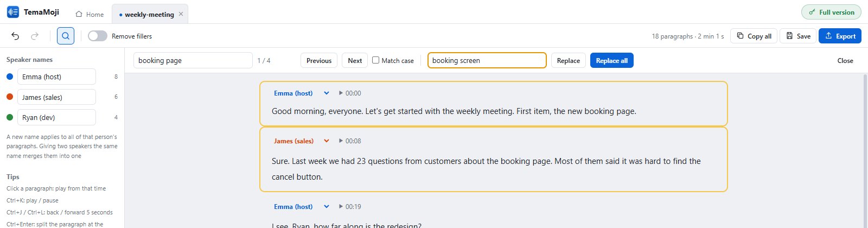Open the Full version upgrade button
This screenshot has height=228, width=868.
click(x=831, y=12)
